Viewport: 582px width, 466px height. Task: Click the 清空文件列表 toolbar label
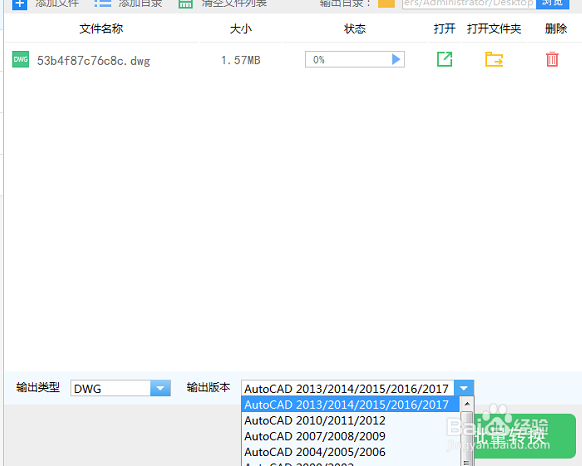point(234,3)
